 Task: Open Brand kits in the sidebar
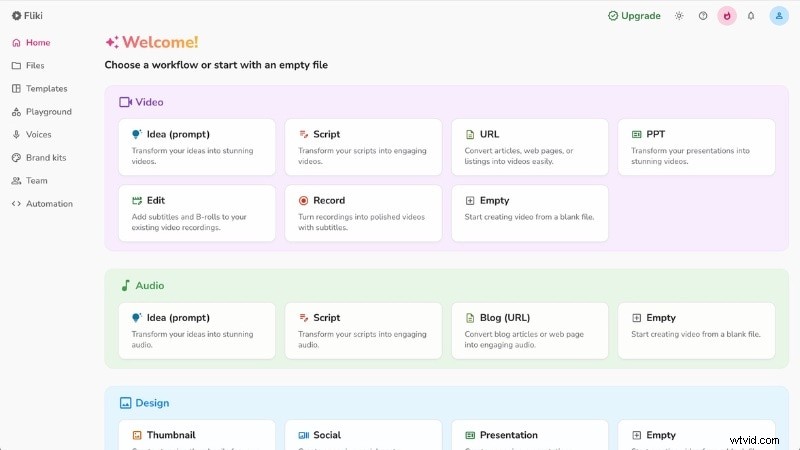tap(44, 158)
